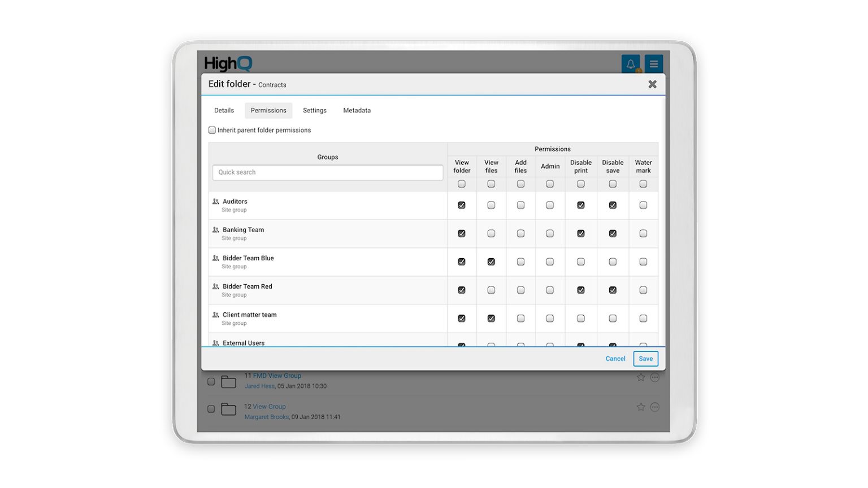Click the group icon beside Auditors

pyautogui.click(x=215, y=202)
